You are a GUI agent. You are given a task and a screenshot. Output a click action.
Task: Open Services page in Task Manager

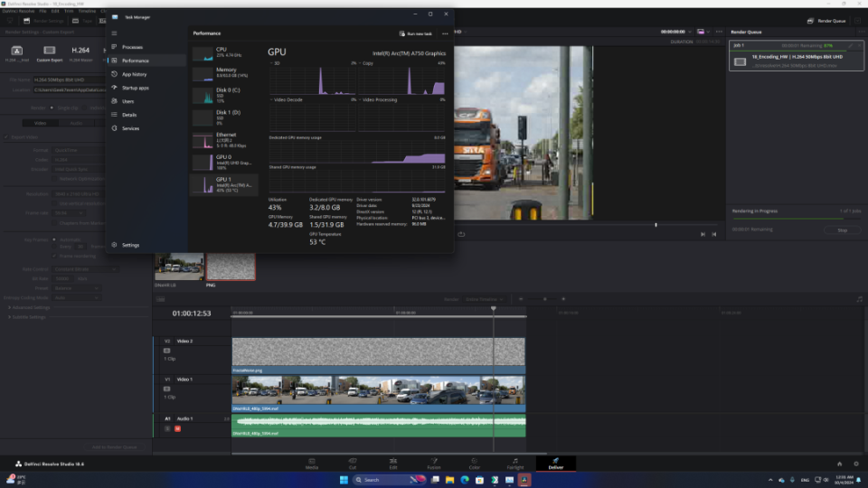tap(145, 128)
